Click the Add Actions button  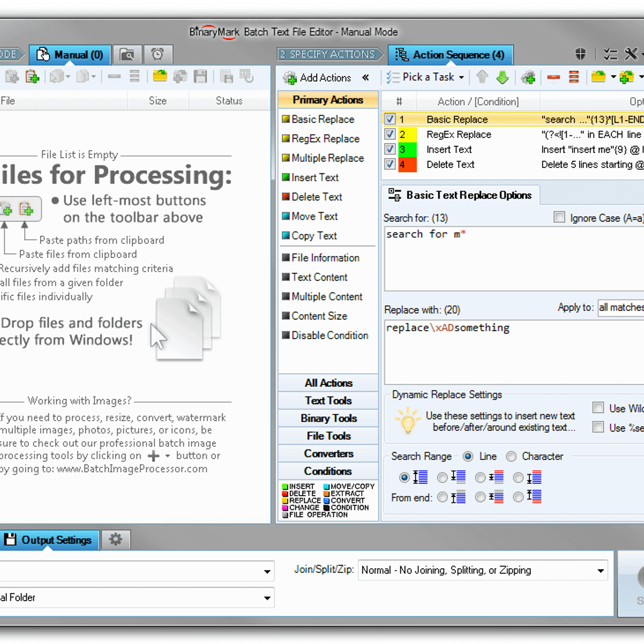pos(317,78)
